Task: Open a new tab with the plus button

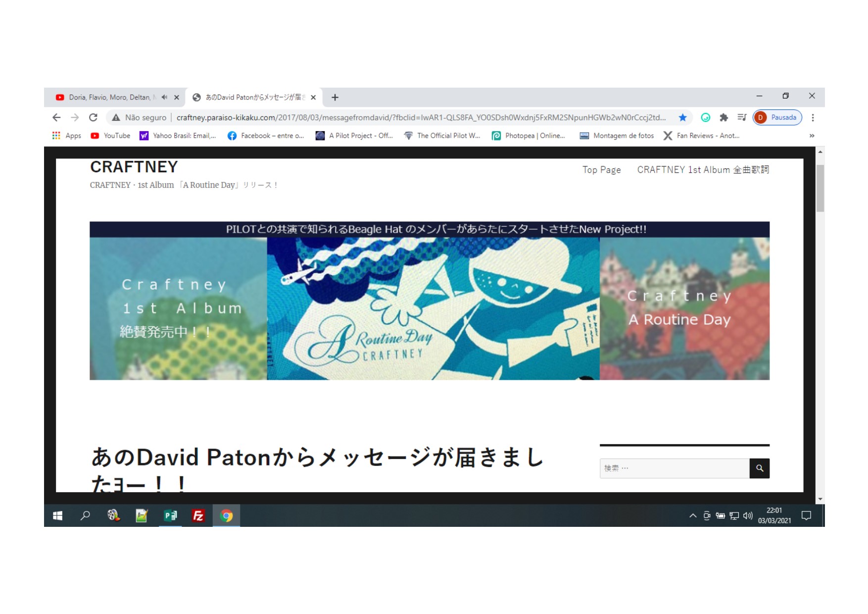Action: (x=335, y=98)
